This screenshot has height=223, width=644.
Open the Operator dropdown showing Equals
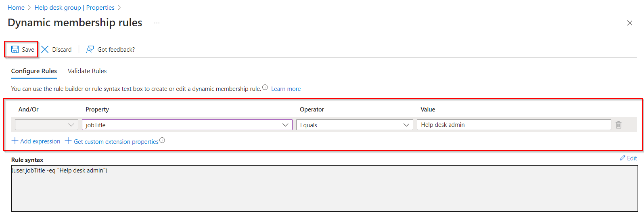(x=355, y=125)
